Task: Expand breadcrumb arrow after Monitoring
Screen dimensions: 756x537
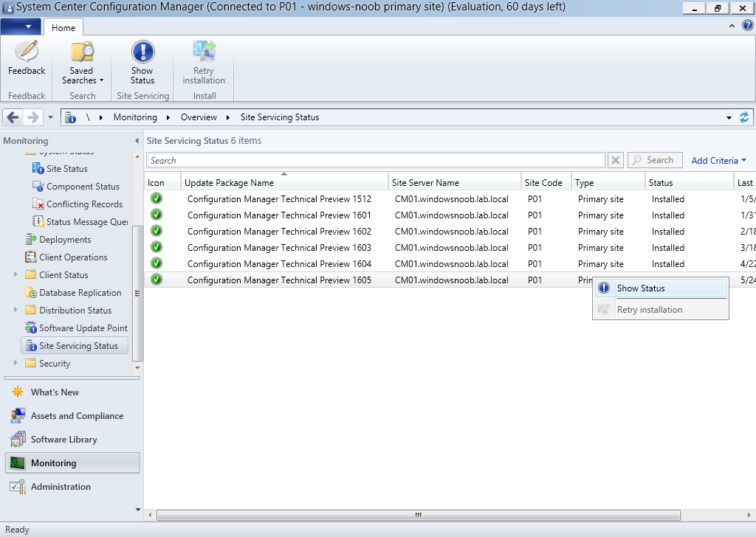Action: (168, 117)
